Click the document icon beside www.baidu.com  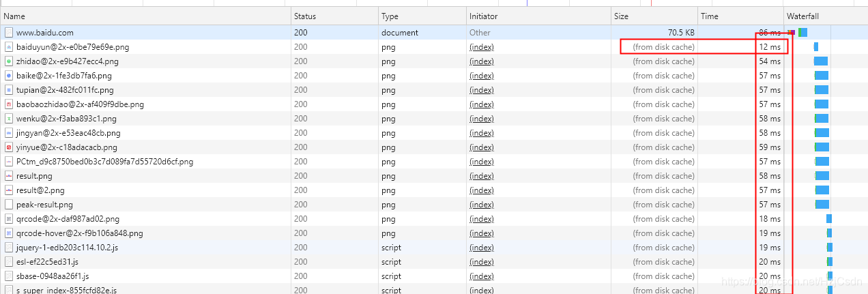click(9, 33)
